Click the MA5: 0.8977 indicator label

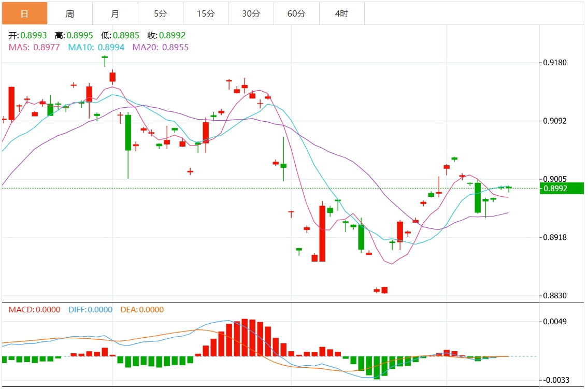34,47
